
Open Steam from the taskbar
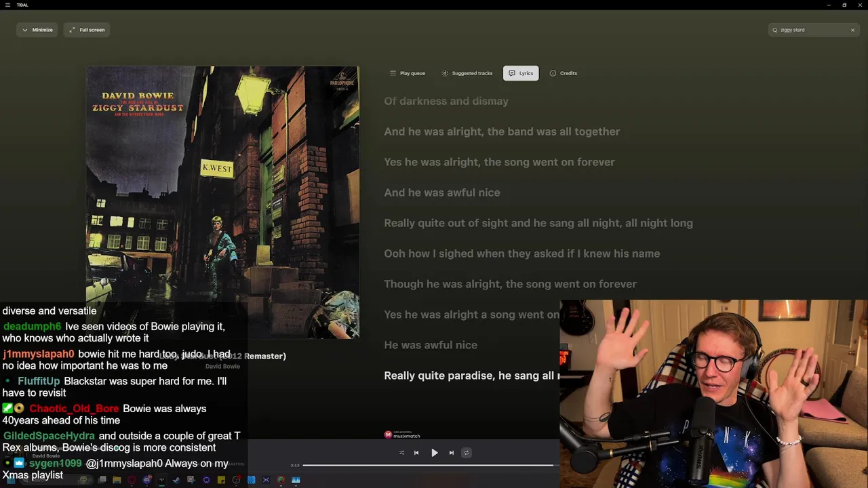pos(176,480)
